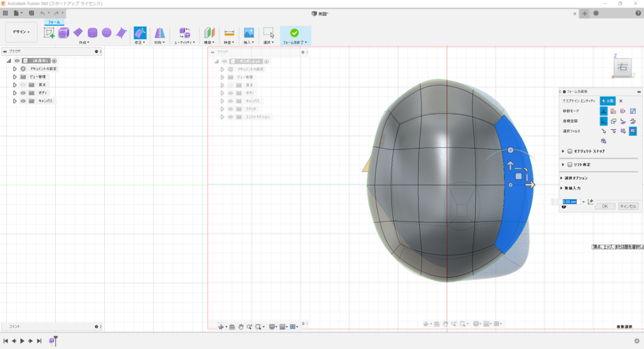Click the 右 face of ViewCube

coord(623,67)
